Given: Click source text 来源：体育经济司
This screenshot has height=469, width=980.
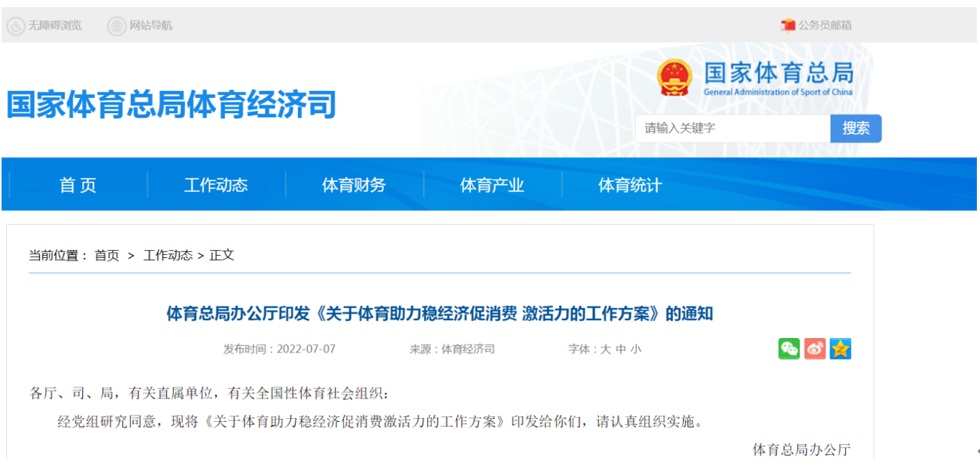Looking at the screenshot, I should click(452, 349).
